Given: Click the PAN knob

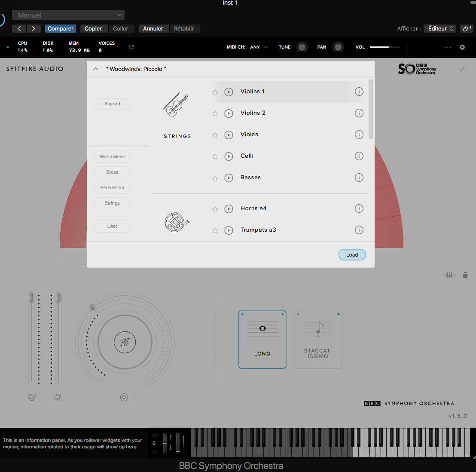Looking at the screenshot, I should pyautogui.click(x=338, y=47).
